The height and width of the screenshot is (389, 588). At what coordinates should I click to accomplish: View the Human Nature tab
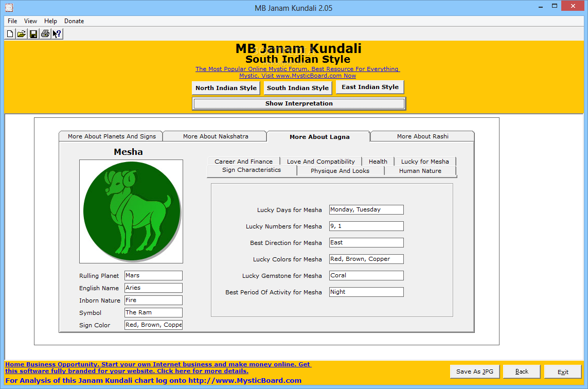point(420,171)
